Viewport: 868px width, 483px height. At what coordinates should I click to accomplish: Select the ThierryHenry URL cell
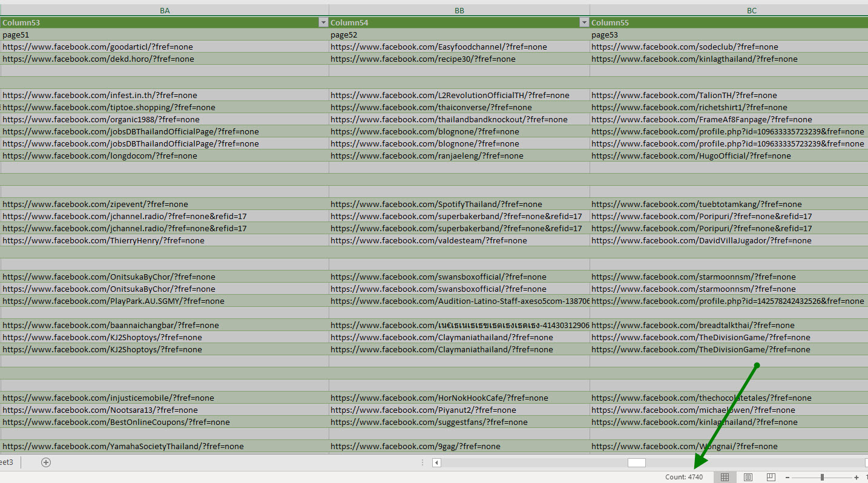(165, 240)
